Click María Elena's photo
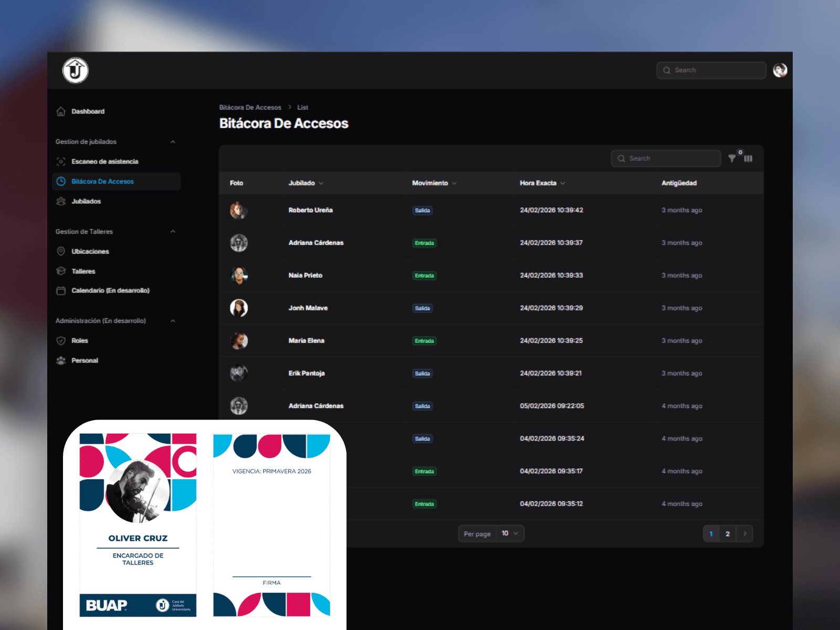The width and height of the screenshot is (840, 630). [239, 341]
